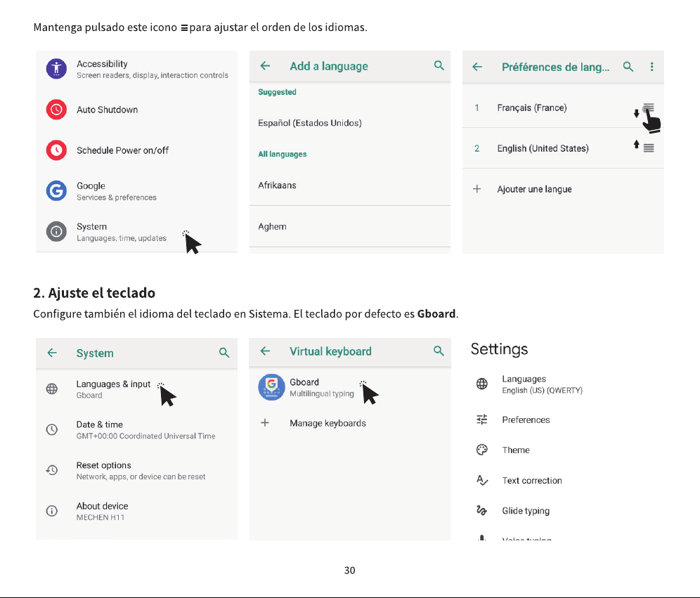Click the Add a language title
700x598 pixels.
(x=329, y=66)
